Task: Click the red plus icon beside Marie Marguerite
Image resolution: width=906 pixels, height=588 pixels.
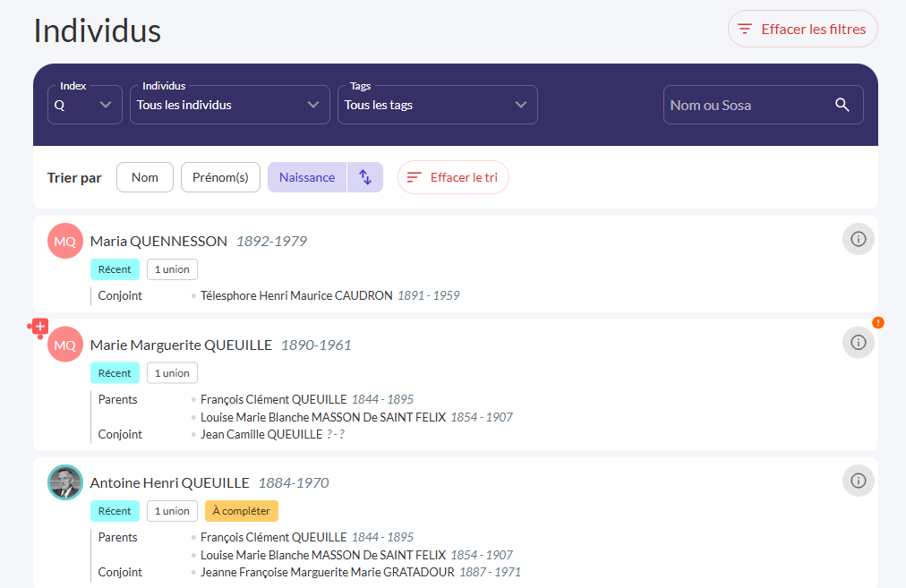Action: tap(39, 327)
